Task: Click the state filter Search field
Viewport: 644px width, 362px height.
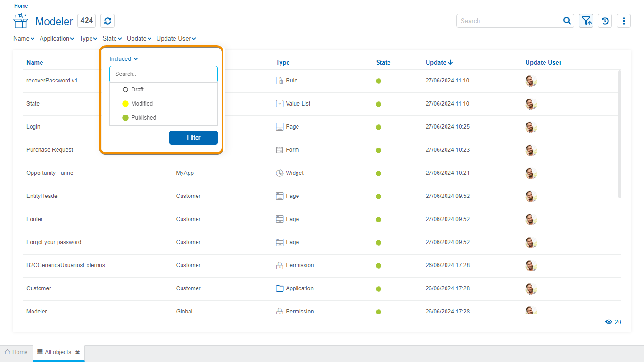Action: 163,74
